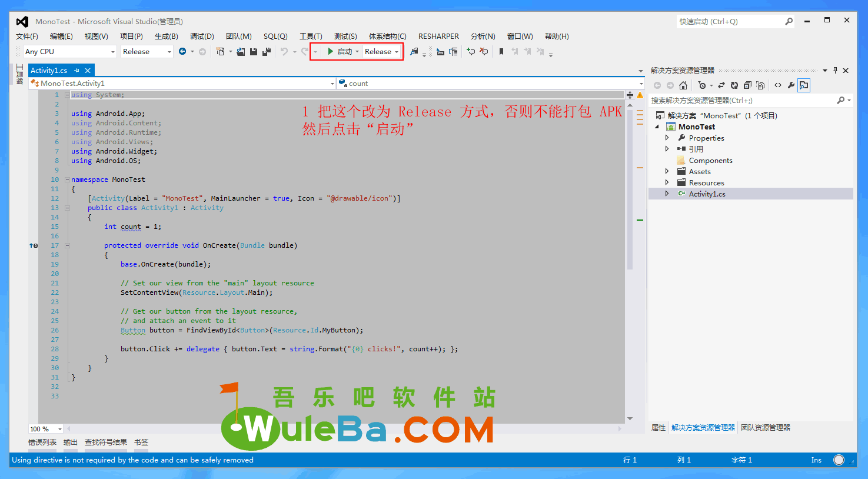
Task: Expand the Properties node
Action: coord(667,138)
